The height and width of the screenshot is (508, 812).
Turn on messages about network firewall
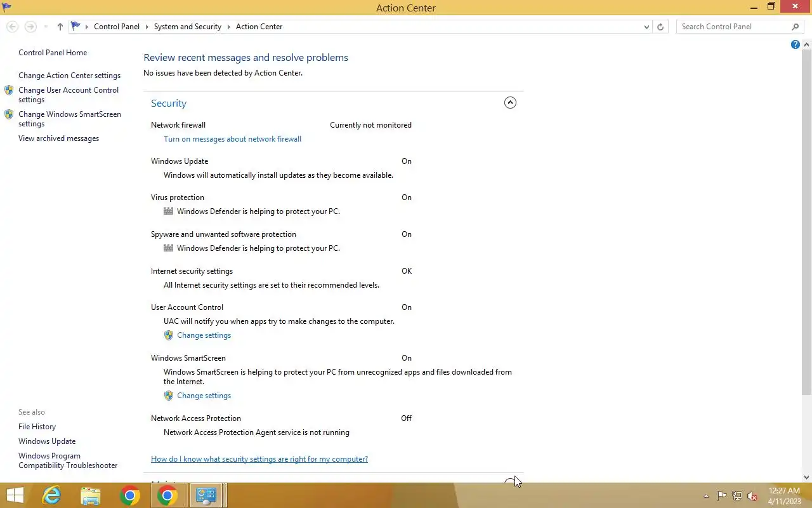pos(232,139)
